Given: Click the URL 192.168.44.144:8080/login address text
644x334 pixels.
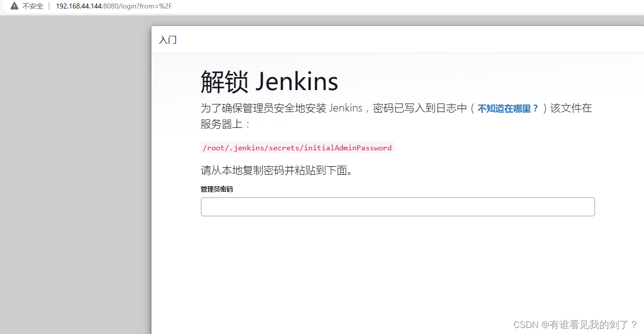Looking at the screenshot, I should pos(114,6).
